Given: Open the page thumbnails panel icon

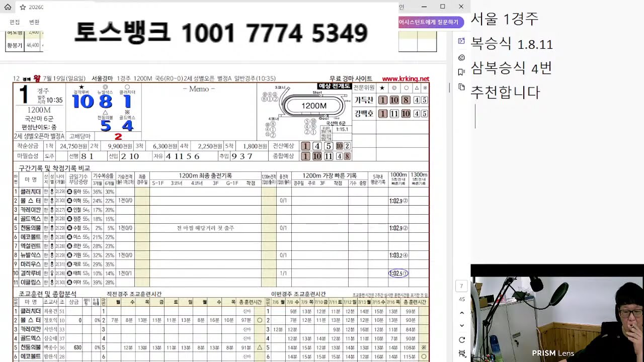Looking at the screenshot, I should [x=461, y=87].
